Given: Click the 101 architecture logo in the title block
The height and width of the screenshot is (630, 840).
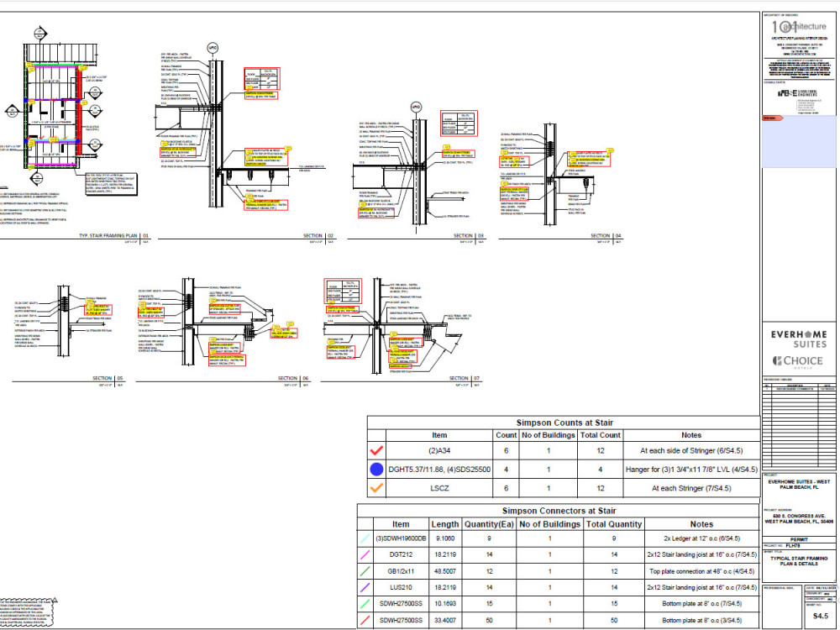Looking at the screenshot, I should click(798, 26).
